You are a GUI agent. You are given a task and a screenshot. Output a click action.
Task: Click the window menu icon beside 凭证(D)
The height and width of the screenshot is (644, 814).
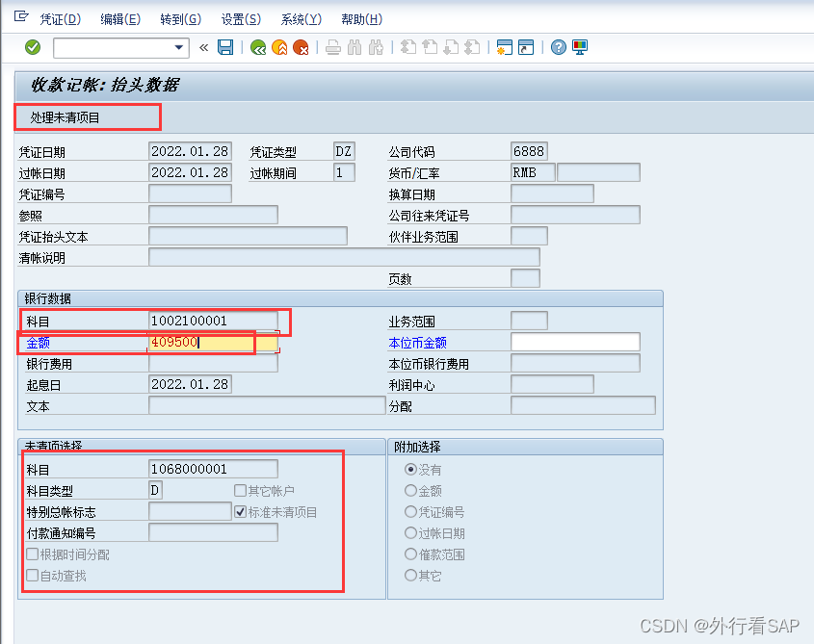tap(21, 16)
